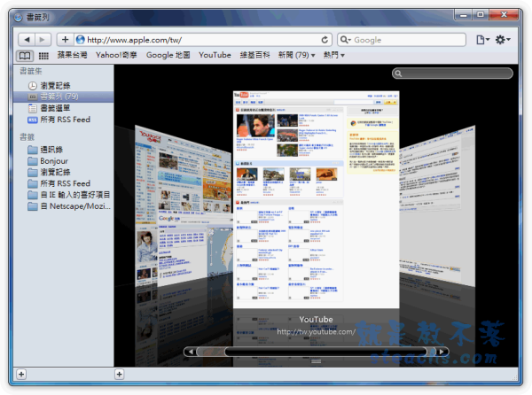Click the site globe icon in address bar

81,40
